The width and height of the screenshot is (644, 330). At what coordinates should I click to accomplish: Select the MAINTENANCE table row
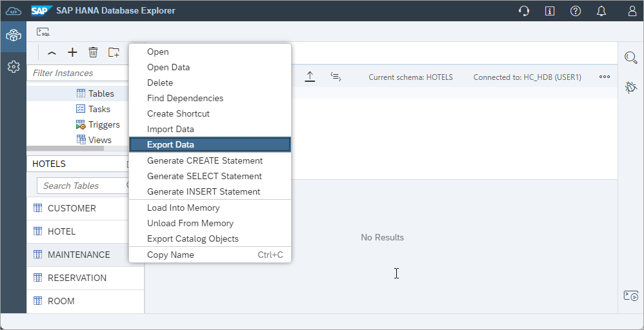click(78, 255)
